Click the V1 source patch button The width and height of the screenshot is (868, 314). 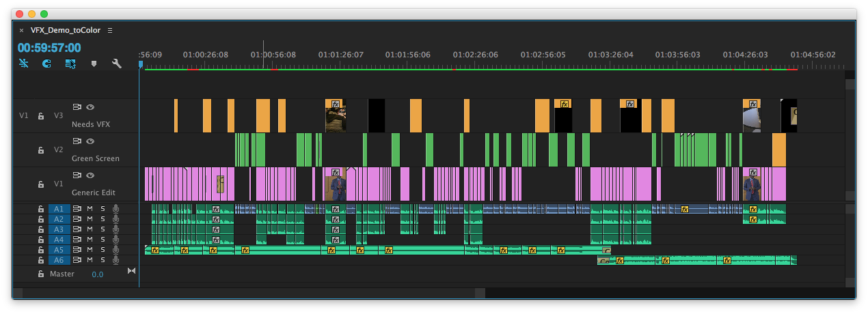(x=24, y=115)
